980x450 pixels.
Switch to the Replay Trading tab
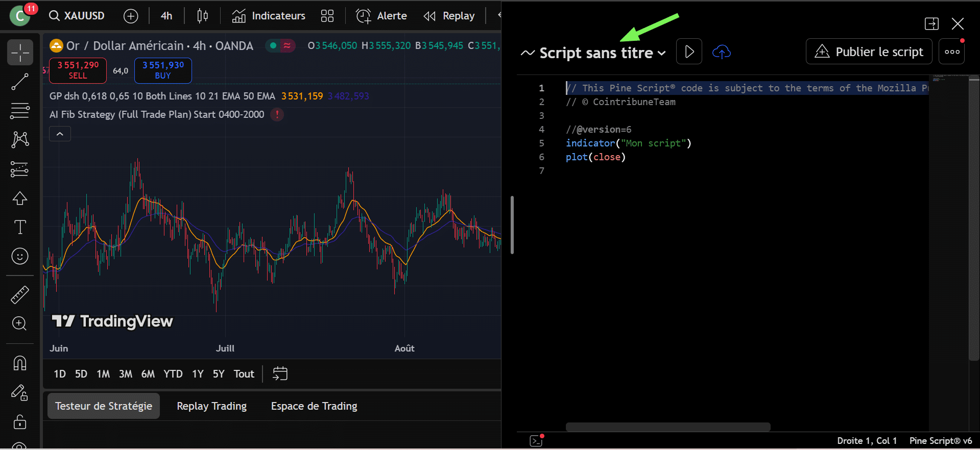211,406
